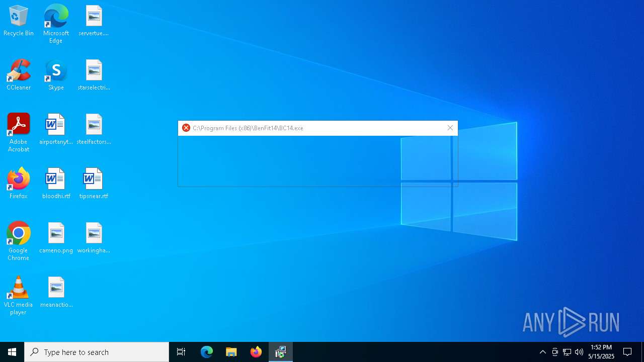The width and height of the screenshot is (644, 362).
Task: Select the bloodhi.rtf document icon
Action: (56, 184)
